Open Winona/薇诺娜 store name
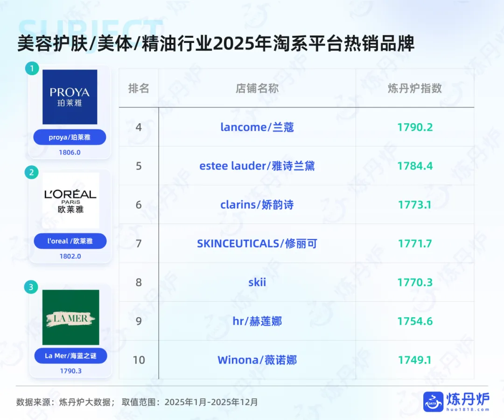Viewport: 504px width, 420px height. tap(257, 360)
